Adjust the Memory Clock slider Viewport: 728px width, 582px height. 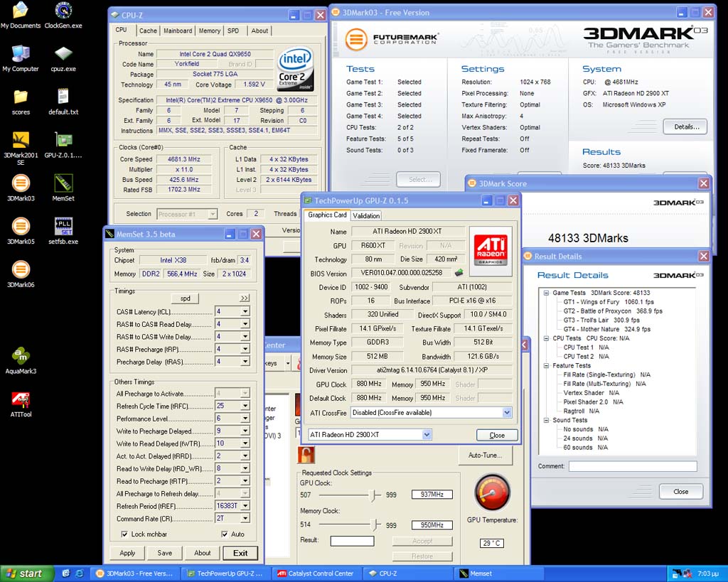tap(375, 525)
